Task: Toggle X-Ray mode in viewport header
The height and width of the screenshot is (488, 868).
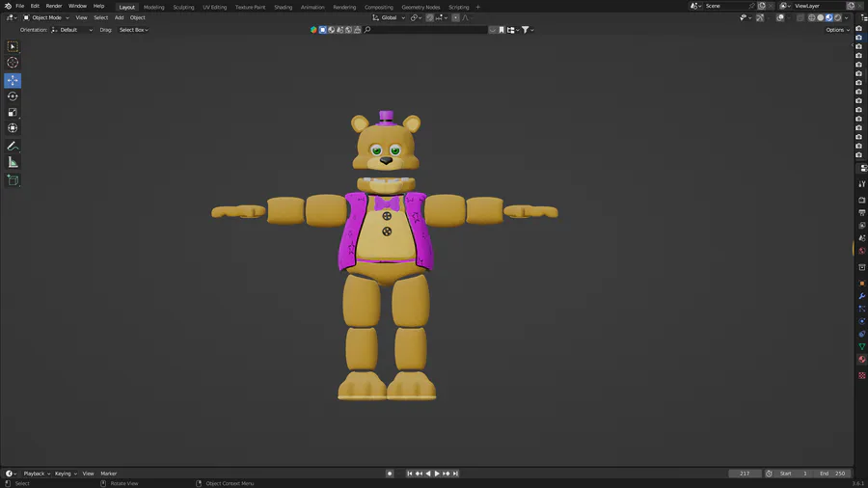Action: 800,17
